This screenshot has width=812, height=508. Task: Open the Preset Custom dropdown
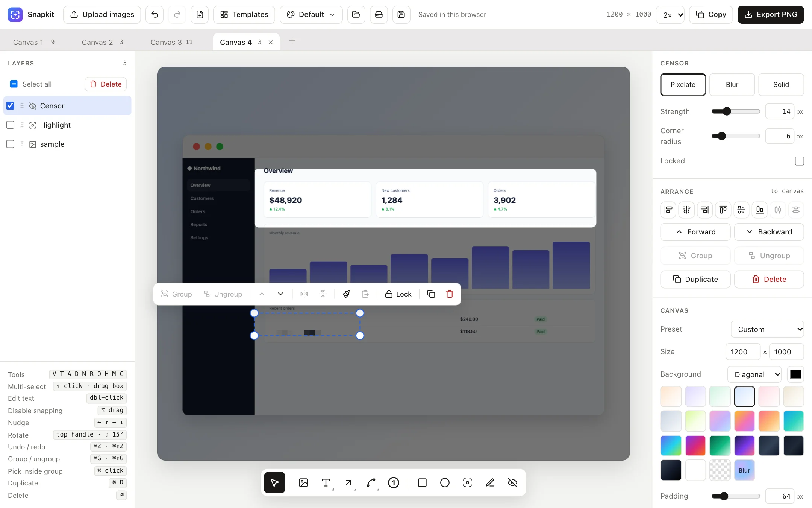point(767,329)
